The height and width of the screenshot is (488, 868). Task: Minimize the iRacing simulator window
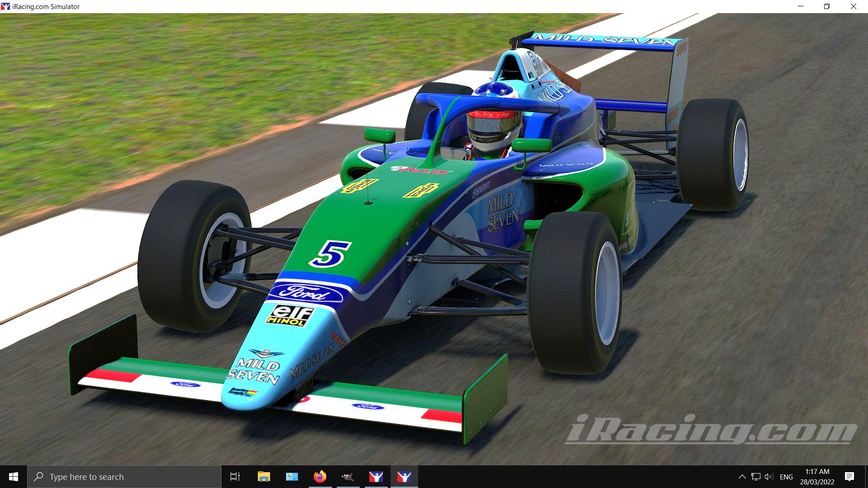point(801,6)
